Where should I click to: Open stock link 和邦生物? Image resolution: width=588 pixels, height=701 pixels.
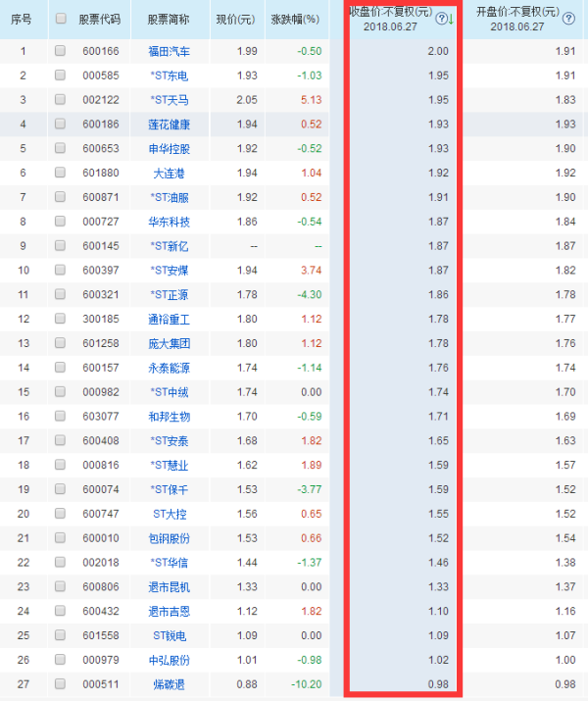click(169, 417)
